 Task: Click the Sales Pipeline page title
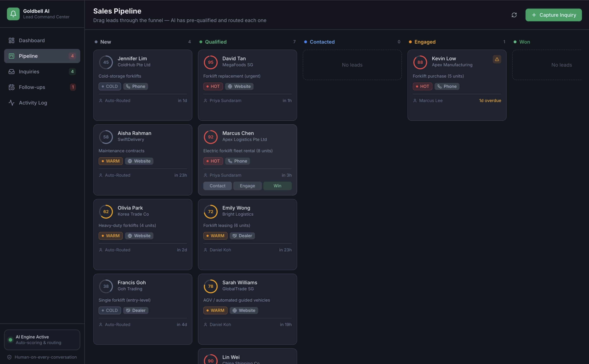117,11
